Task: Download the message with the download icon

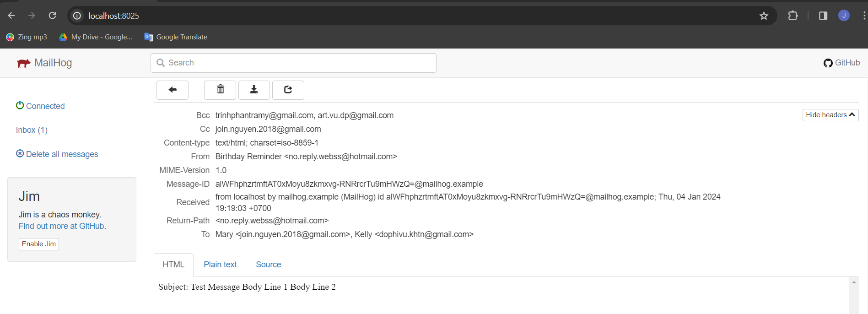Action: pos(254,90)
